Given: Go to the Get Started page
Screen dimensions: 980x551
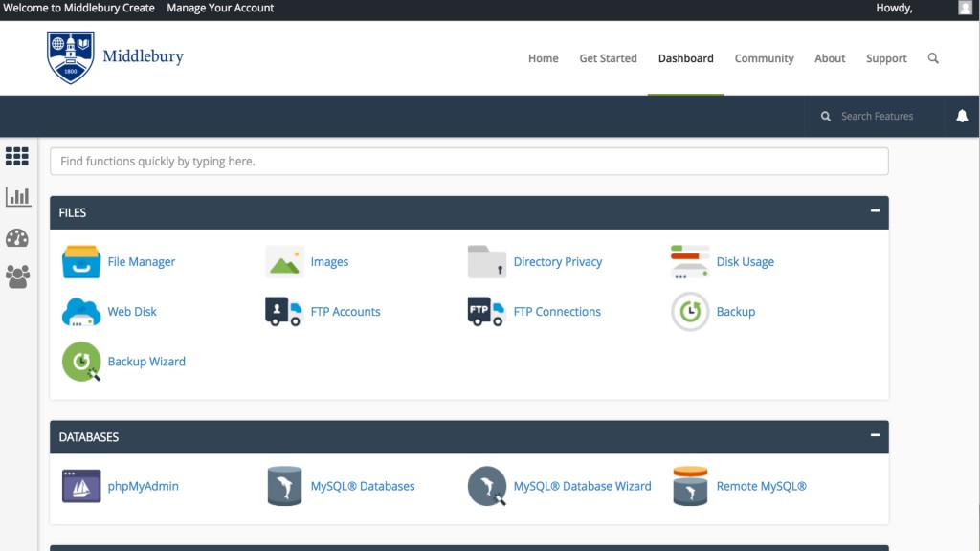Looking at the screenshot, I should 608,58.
